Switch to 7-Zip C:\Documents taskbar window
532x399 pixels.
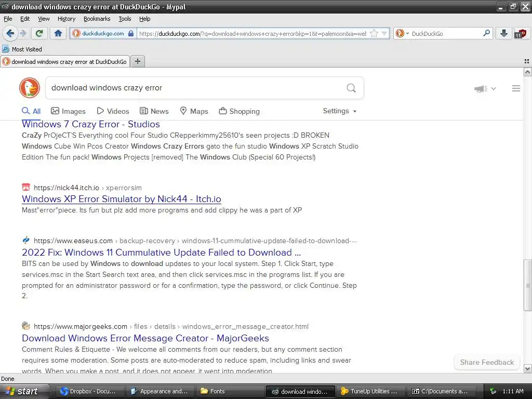441,391
